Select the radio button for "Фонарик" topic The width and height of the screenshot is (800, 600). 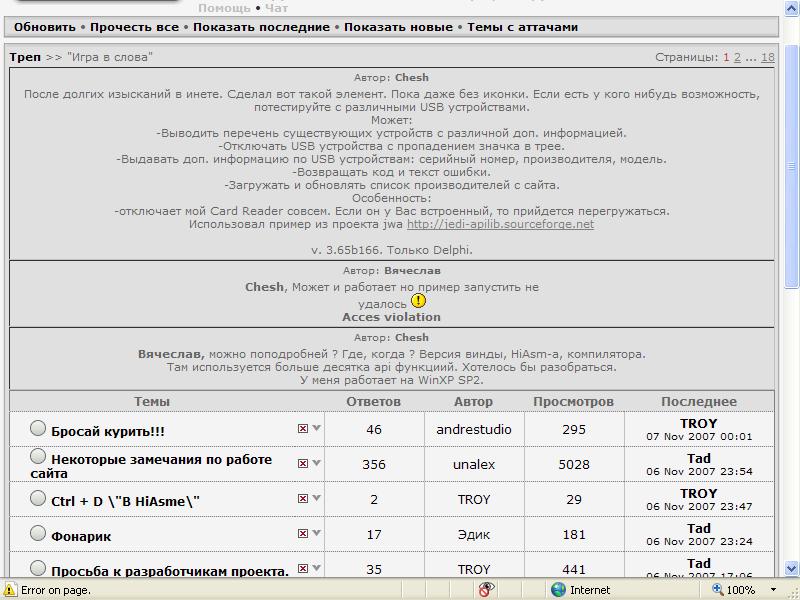(38, 533)
